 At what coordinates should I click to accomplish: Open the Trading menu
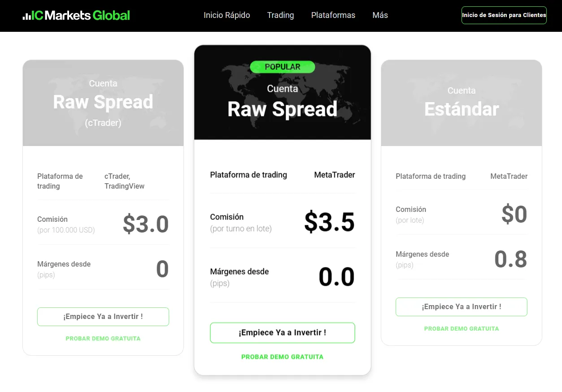tap(281, 15)
